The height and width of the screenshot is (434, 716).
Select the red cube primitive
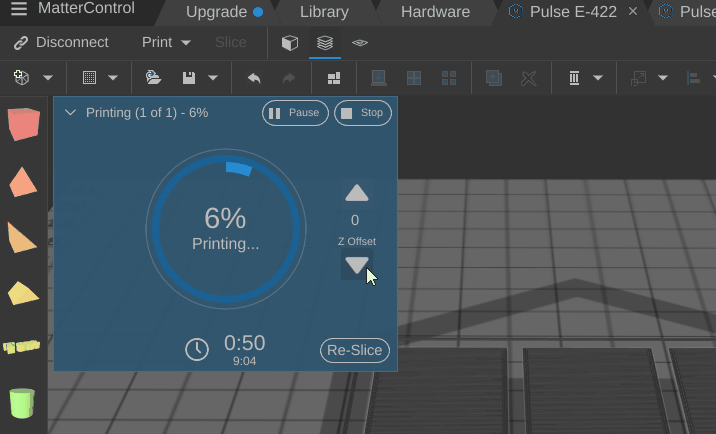coord(24,124)
